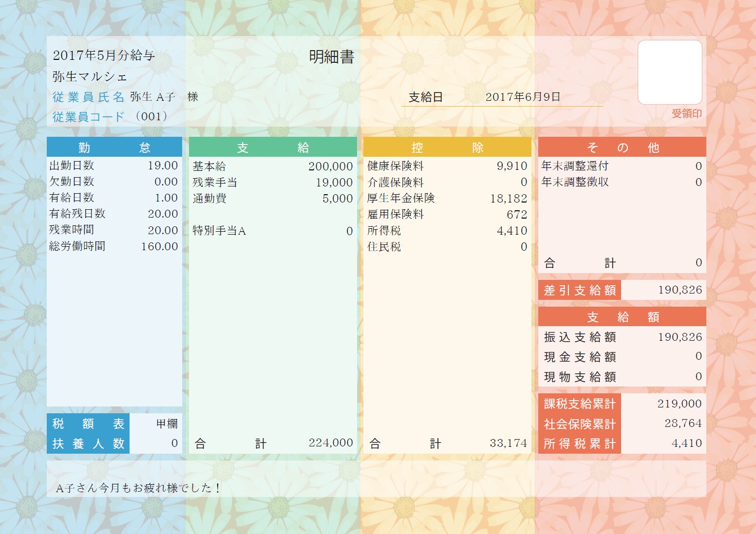Image resolution: width=756 pixels, height=534 pixels.
Task: Click the message A子さん今月もお疲れ様でした
Action: (x=138, y=488)
